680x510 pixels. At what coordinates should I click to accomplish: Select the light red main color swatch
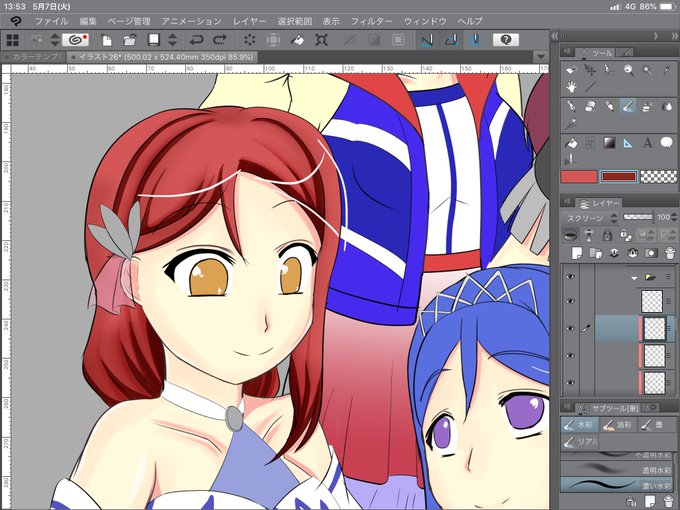(x=579, y=177)
